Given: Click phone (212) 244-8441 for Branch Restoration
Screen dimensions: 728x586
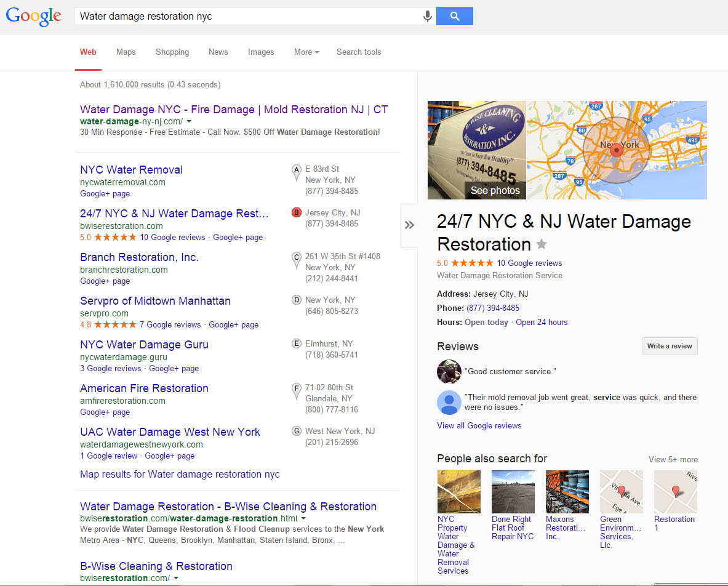Looking at the screenshot, I should 332,279.
